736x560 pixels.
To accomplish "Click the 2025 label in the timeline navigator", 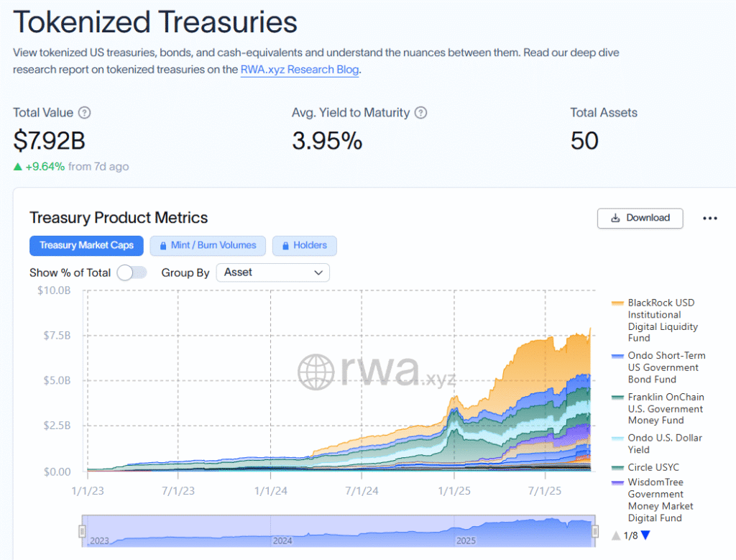I will (x=466, y=541).
